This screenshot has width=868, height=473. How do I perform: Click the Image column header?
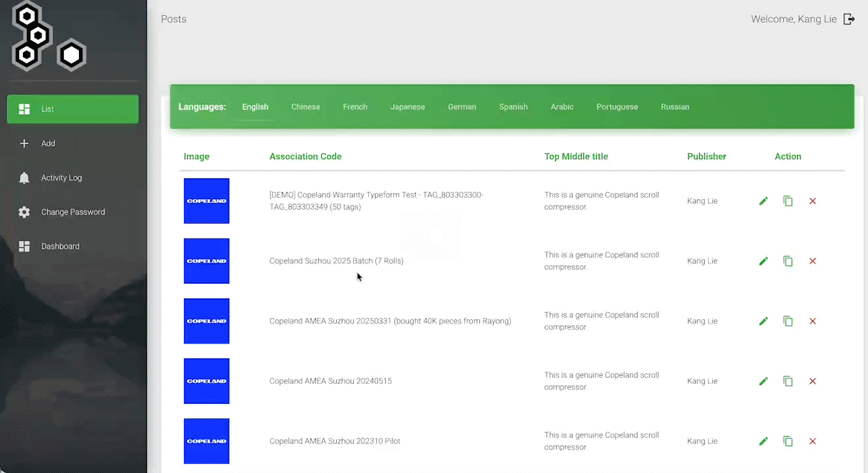[x=197, y=156]
